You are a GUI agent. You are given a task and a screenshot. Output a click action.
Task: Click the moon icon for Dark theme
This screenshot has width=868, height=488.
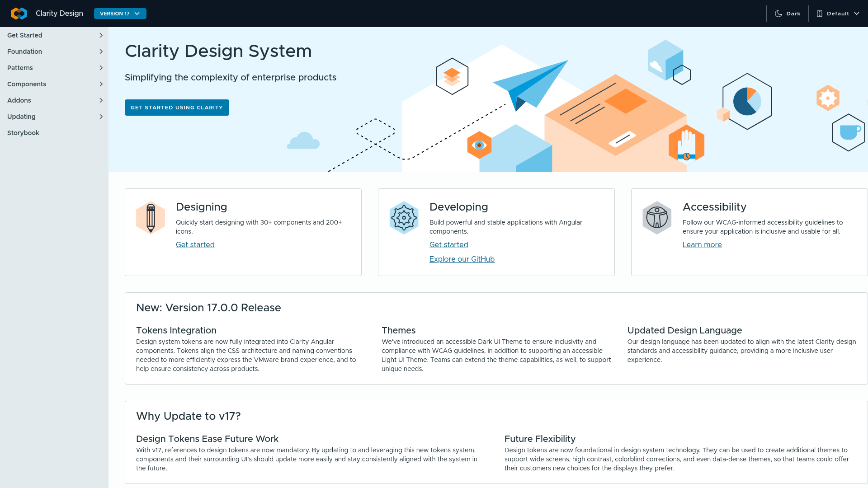coord(778,14)
